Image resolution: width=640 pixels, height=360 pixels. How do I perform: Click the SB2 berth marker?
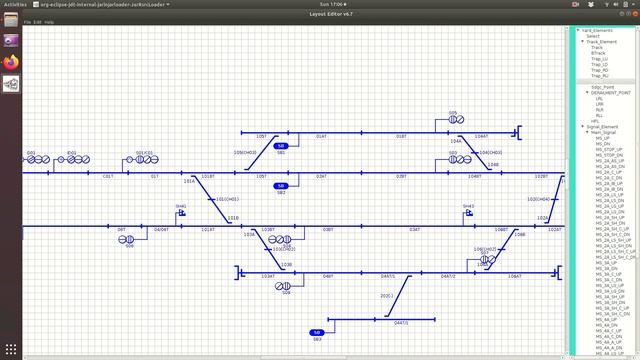281,186
